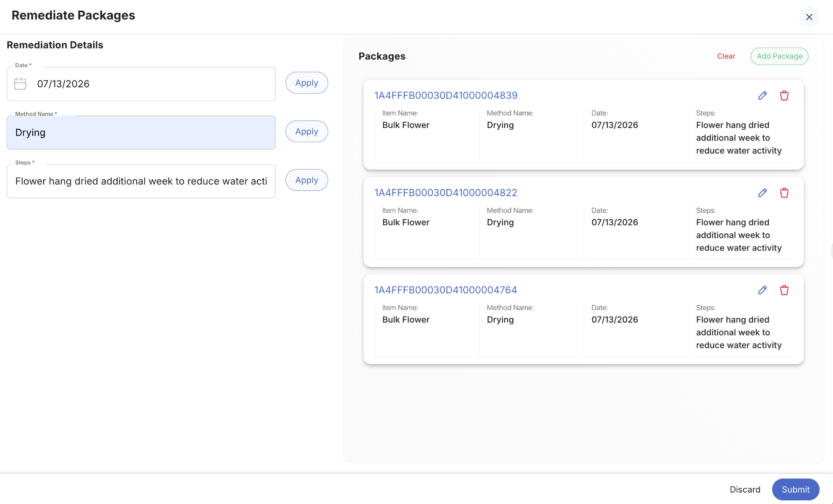The height and width of the screenshot is (504, 833).
Task: Apply the Steps to packages
Action: coord(307,180)
